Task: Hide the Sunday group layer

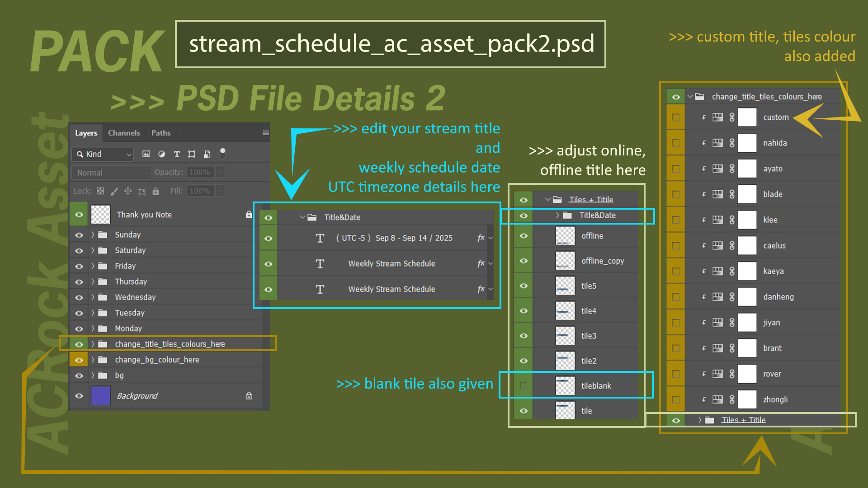Action: (79, 235)
